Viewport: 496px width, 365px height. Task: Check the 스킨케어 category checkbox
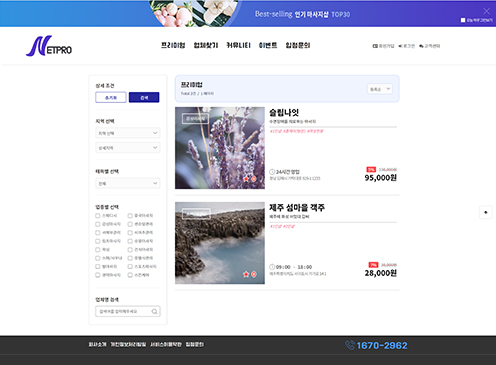coord(130,275)
